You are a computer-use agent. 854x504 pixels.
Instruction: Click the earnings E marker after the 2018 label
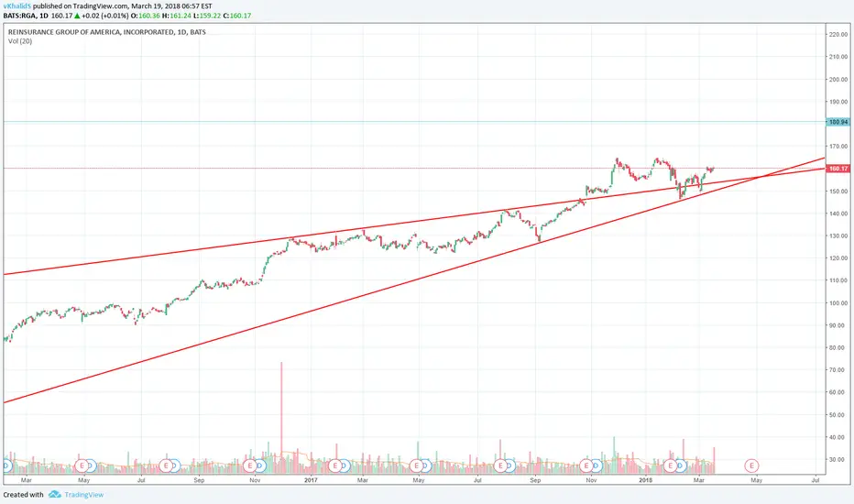pos(670,466)
